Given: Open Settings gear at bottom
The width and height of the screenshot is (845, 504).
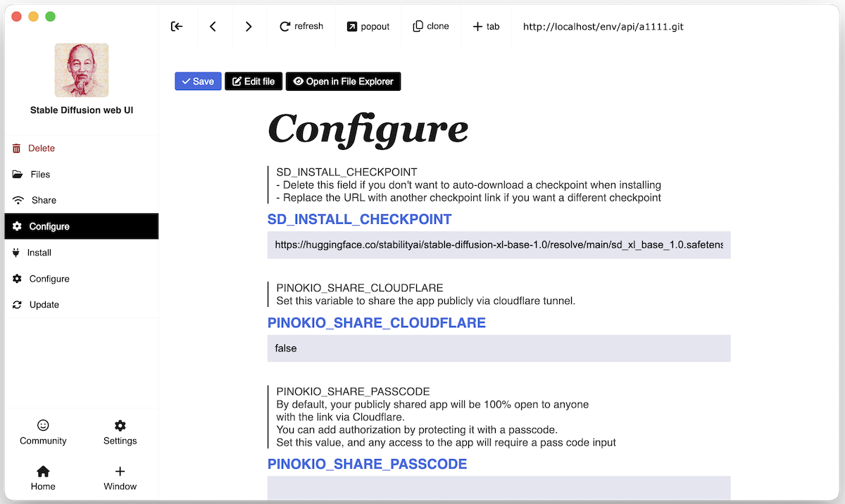Looking at the screenshot, I should tap(120, 426).
